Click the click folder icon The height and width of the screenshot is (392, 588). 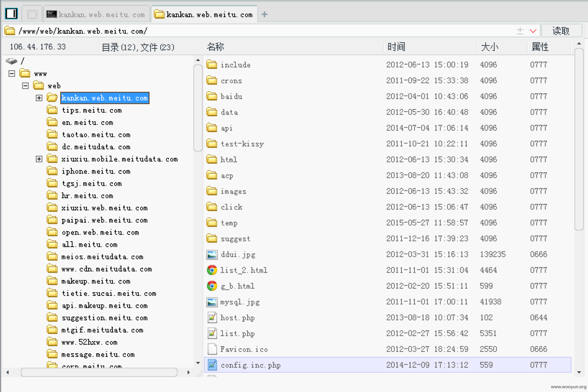212,207
